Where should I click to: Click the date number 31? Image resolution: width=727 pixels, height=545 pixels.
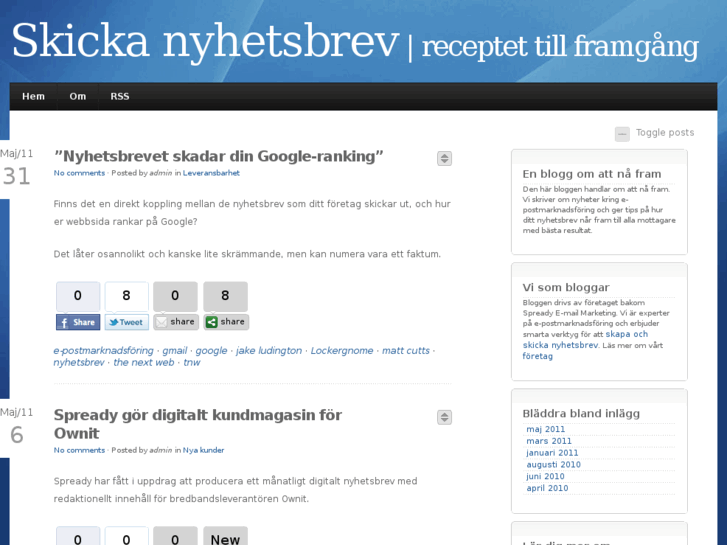(x=17, y=176)
